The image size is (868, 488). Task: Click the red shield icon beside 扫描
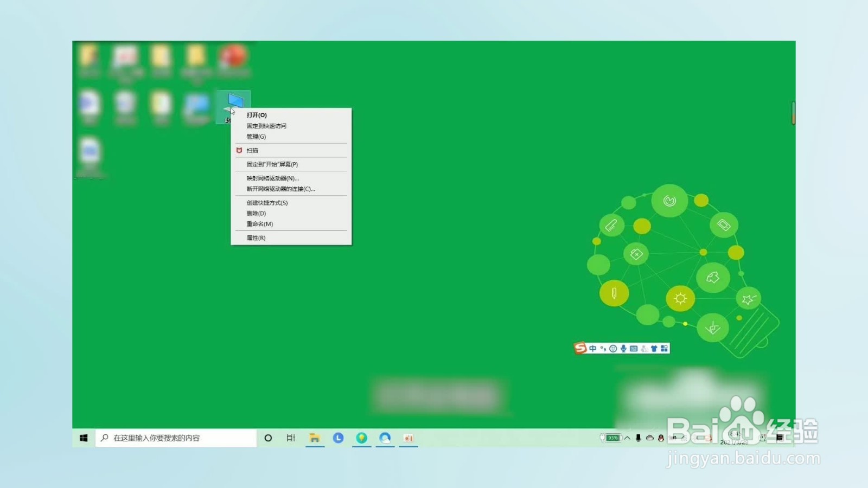[x=239, y=150]
